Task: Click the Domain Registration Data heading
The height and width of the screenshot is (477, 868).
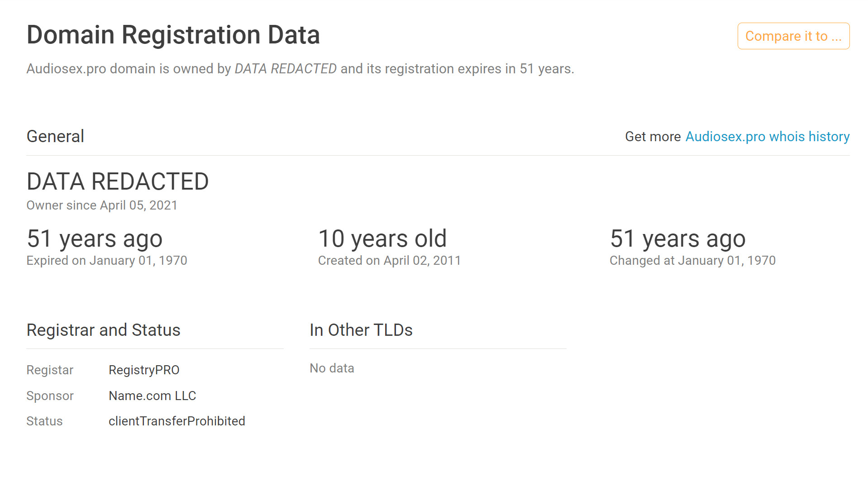Action: click(173, 35)
